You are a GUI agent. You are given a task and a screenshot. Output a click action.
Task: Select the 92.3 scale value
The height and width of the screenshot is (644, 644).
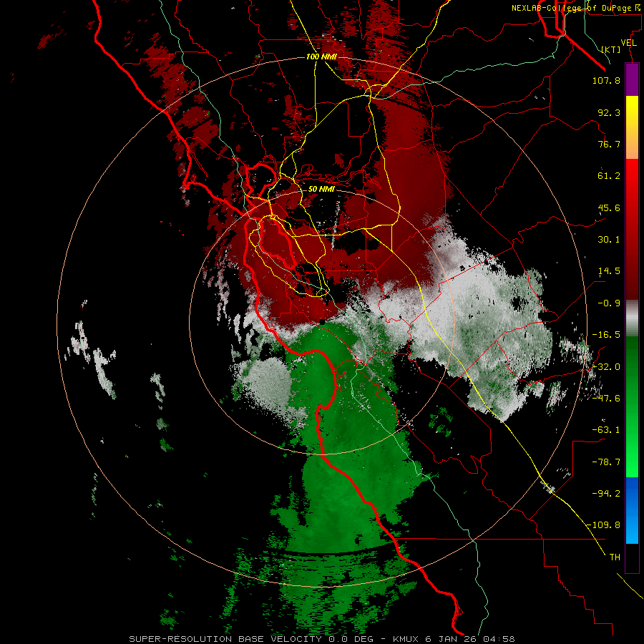[609, 112]
